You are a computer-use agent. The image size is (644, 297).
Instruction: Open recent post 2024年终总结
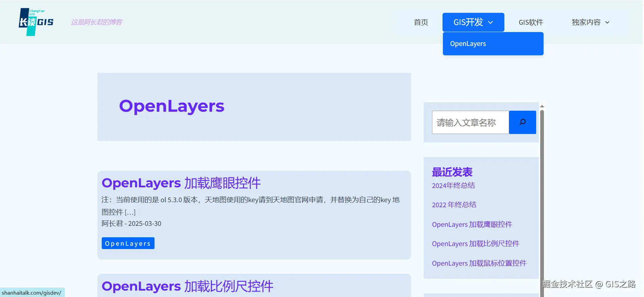pos(453,185)
